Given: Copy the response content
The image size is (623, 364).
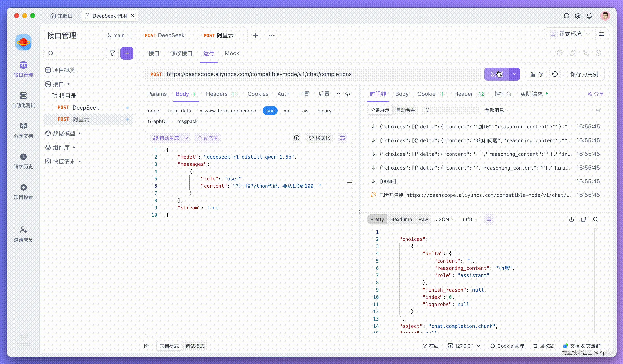Looking at the screenshot, I should coord(584,219).
